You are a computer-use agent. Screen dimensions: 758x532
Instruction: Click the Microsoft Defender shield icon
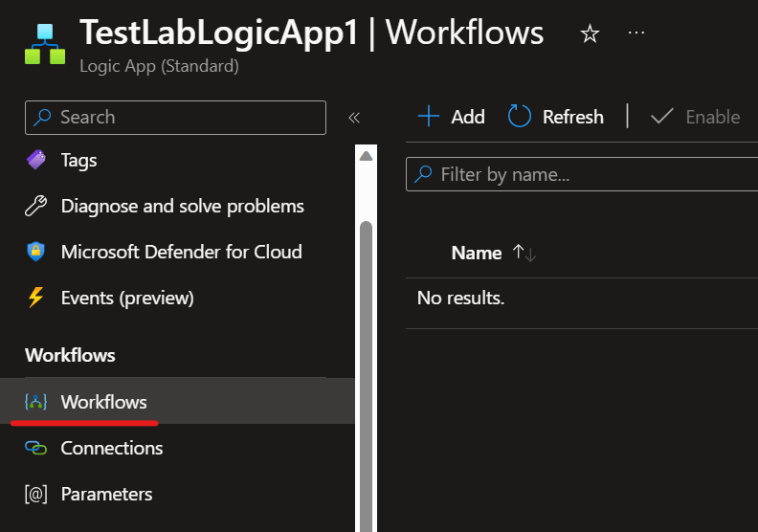[36, 253]
